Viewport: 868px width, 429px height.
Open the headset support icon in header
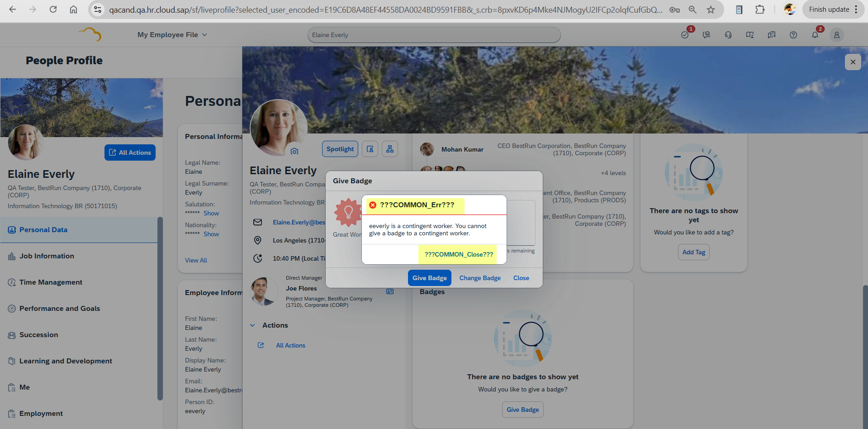(728, 35)
